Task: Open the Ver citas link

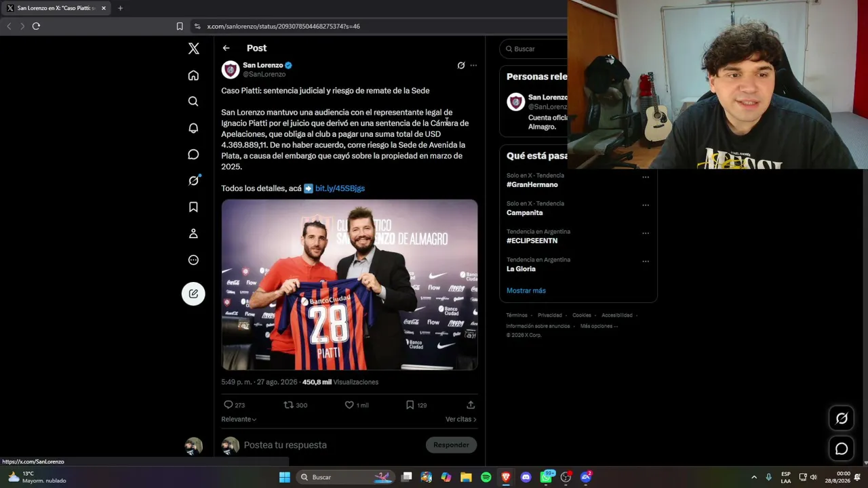Action: coord(461,420)
